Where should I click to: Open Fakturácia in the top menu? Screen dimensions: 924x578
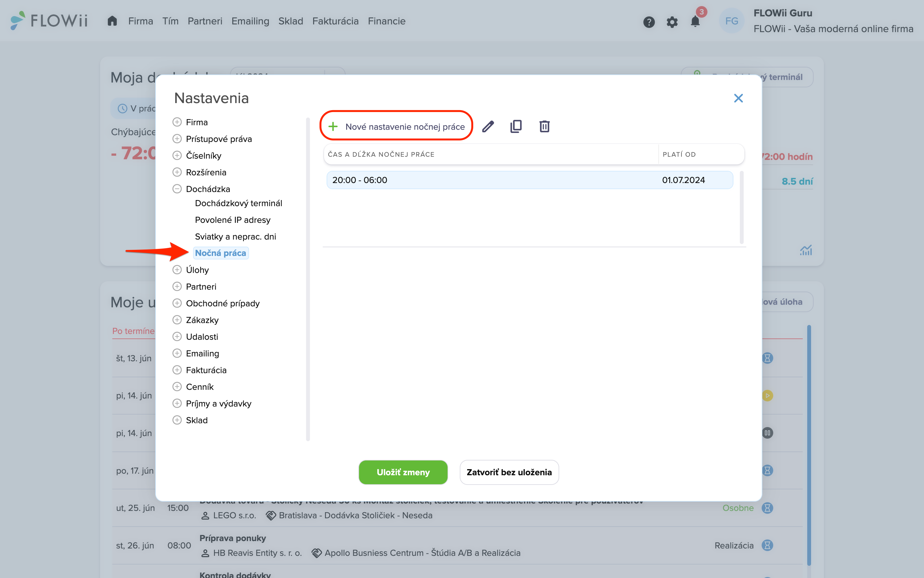[x=335, y=21]
